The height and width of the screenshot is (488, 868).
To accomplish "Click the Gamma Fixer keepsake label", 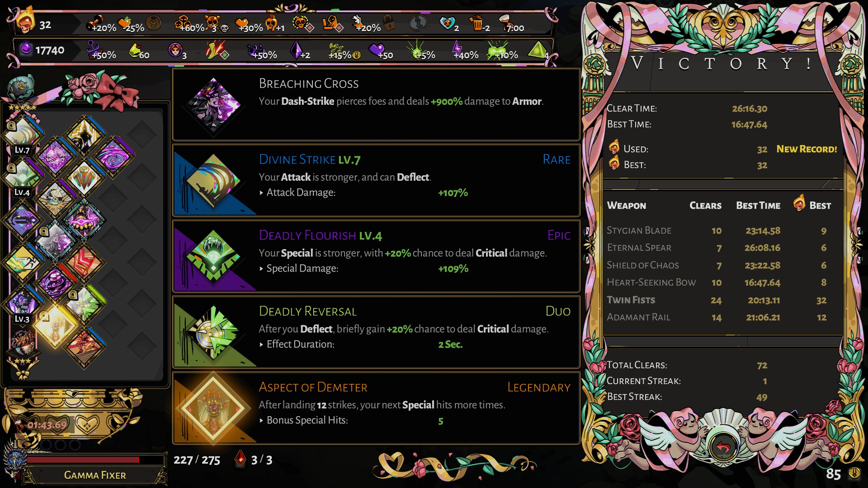I will click(x=95, y=475).
